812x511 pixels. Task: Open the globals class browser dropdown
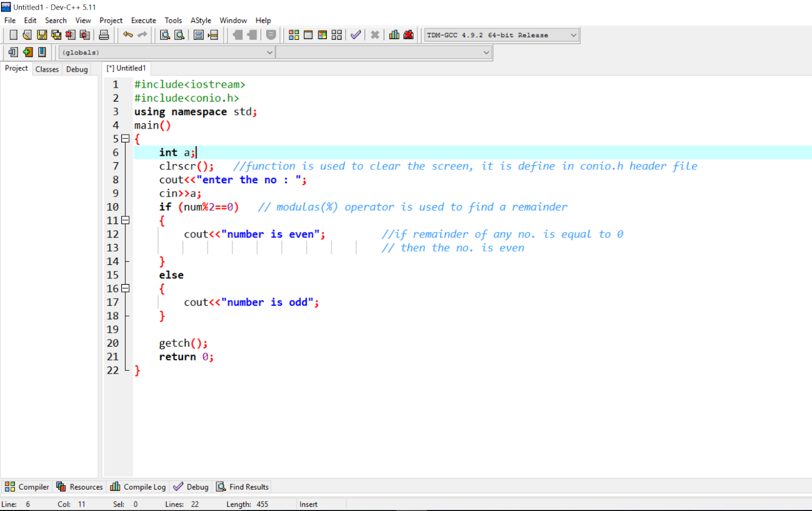(269, 52)
